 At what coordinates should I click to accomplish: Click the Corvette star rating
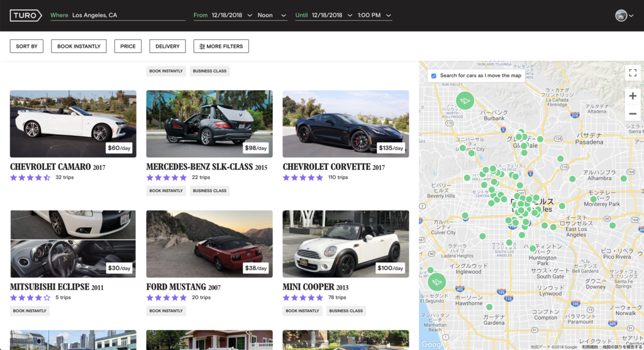coord(303,178)
